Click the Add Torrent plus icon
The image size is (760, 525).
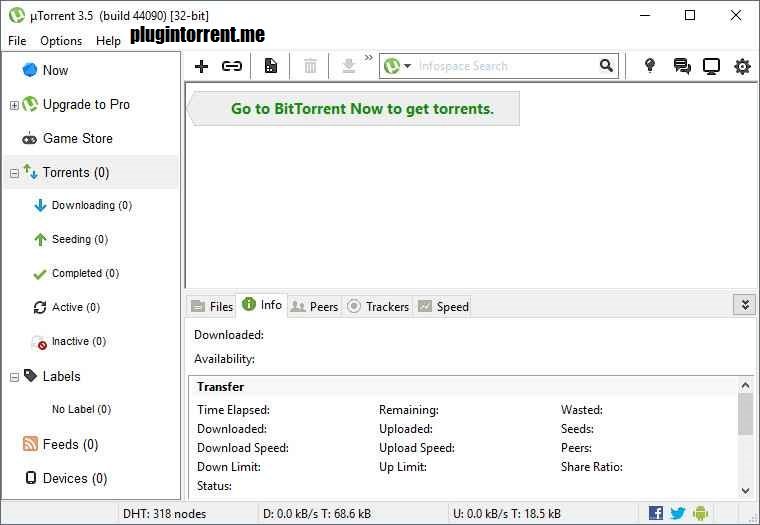[201, 66]
